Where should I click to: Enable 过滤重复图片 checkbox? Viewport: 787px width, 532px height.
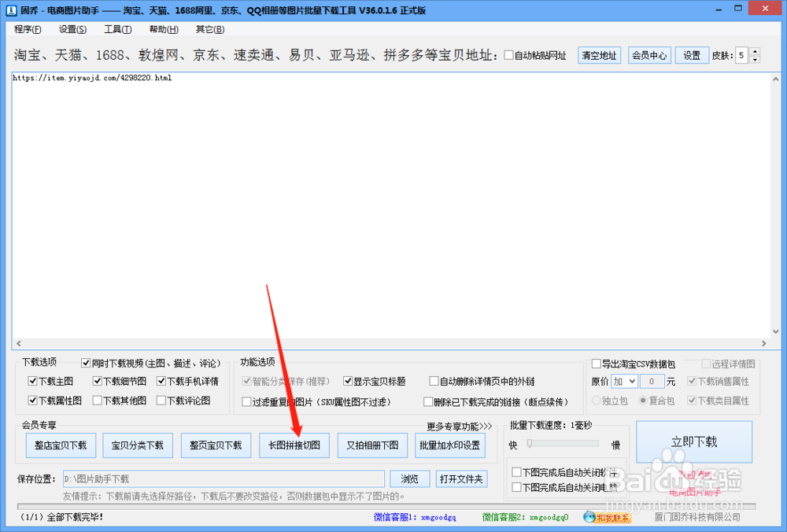coord(246,402)
